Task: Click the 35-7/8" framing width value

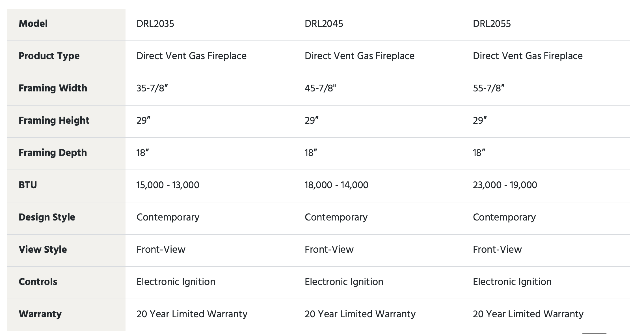Action: click(152, 88)
